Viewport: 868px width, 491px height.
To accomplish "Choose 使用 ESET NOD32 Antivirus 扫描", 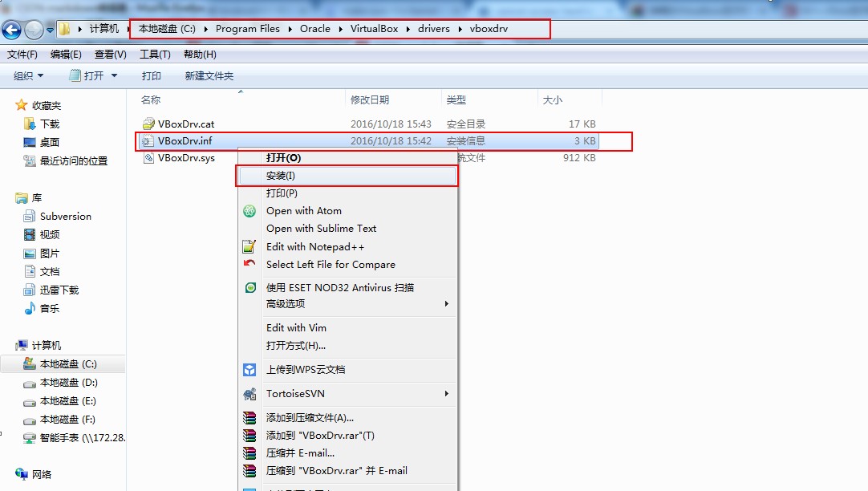I will [x=347, y=288].
